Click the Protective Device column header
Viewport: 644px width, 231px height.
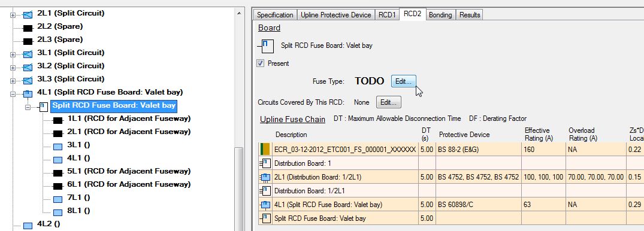point(464,135)
